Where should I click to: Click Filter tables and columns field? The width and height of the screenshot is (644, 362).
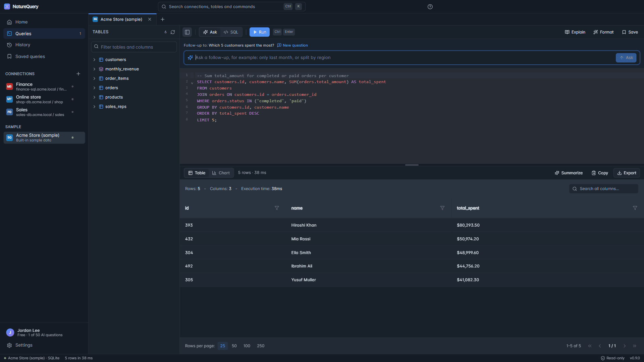coord(134,47)
